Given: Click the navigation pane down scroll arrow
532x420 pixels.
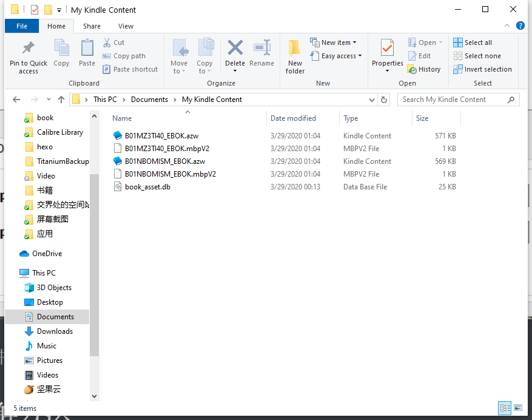Looking at the screenshot, I should coord(94,396).
